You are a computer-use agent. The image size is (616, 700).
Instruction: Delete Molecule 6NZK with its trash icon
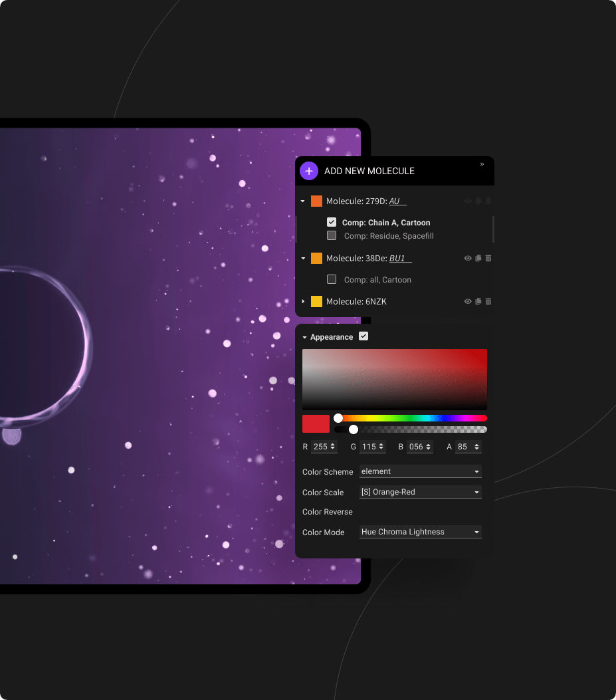click(x=488, y=301)
